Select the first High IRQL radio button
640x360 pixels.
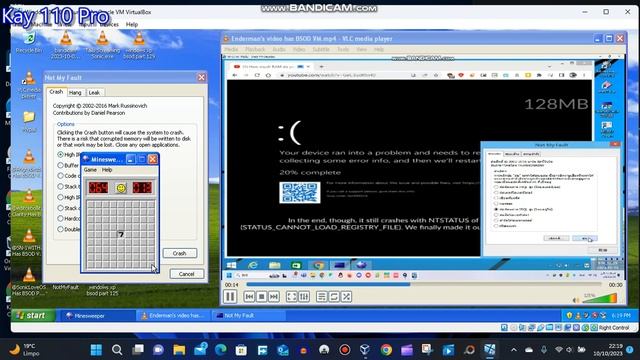[60, 155]
